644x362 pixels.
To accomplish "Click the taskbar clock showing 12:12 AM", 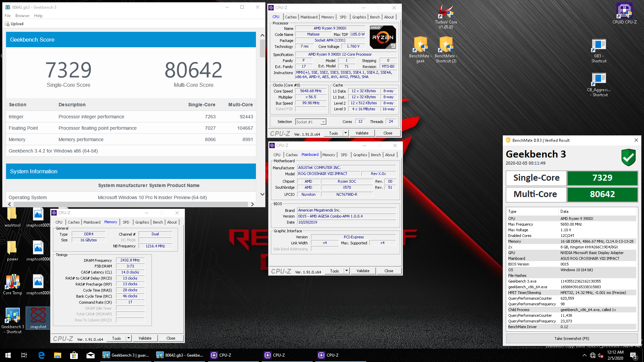I will tap(615, 355).
